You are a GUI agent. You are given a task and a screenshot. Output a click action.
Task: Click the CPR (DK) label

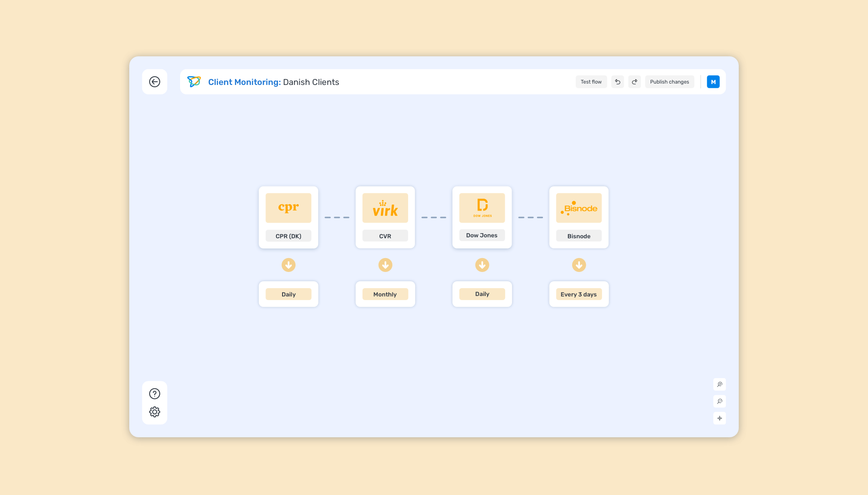[x=289, y=236]
